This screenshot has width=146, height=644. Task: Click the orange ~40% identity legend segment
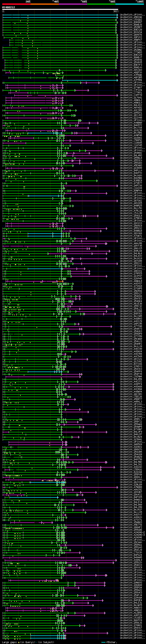(45, 4)
